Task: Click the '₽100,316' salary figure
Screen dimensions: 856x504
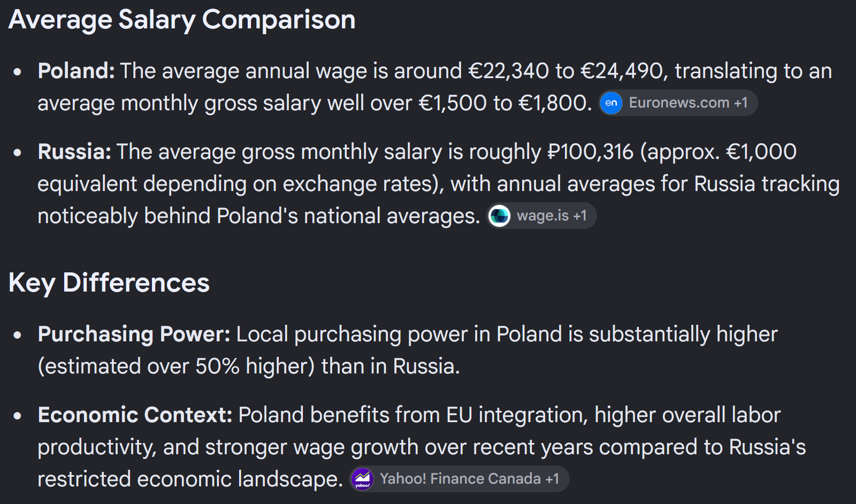Action: click(591, 152)
